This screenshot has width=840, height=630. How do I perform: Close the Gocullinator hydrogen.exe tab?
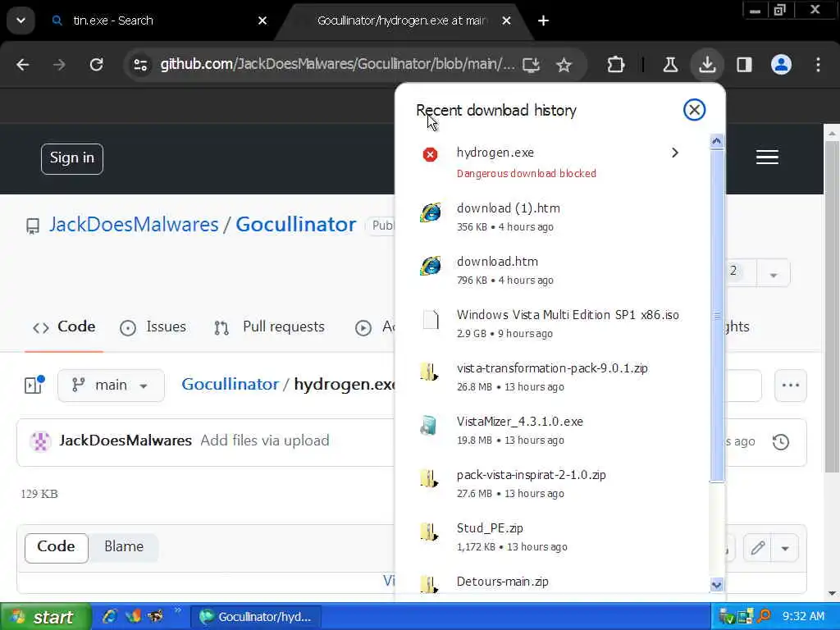click(506, 21)
